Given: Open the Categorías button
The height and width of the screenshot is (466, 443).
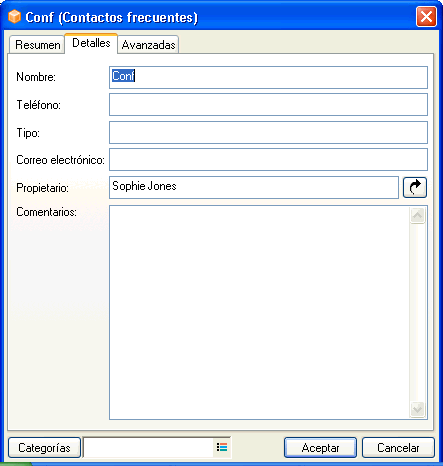Looking at the screenshot, I should (x=44, y=448).
